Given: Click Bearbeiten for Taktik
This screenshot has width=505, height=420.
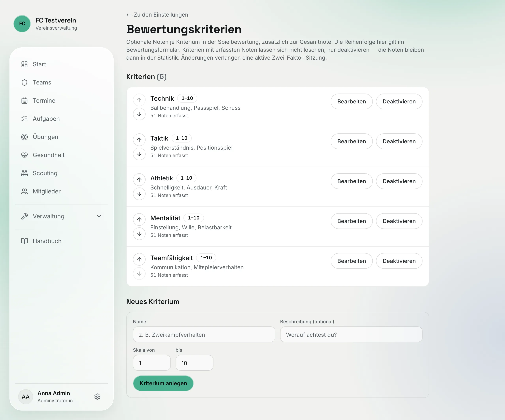Looking at the screenshot, I should point(352,142).
